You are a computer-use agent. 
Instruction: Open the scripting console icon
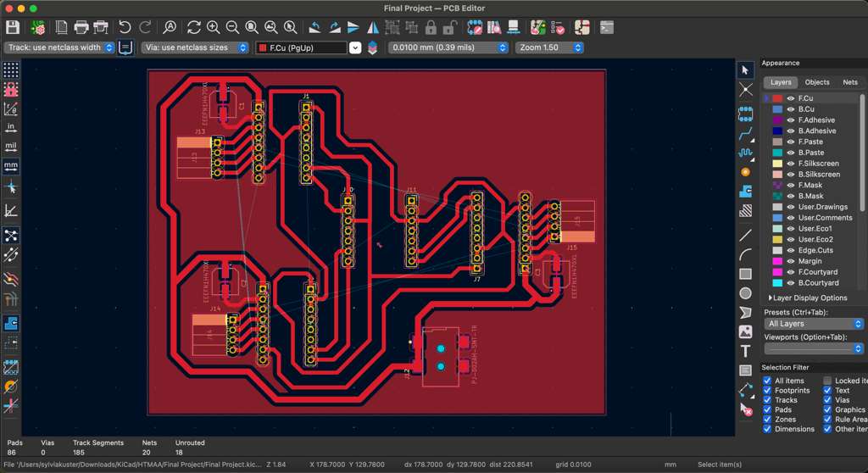click(607, 27)
